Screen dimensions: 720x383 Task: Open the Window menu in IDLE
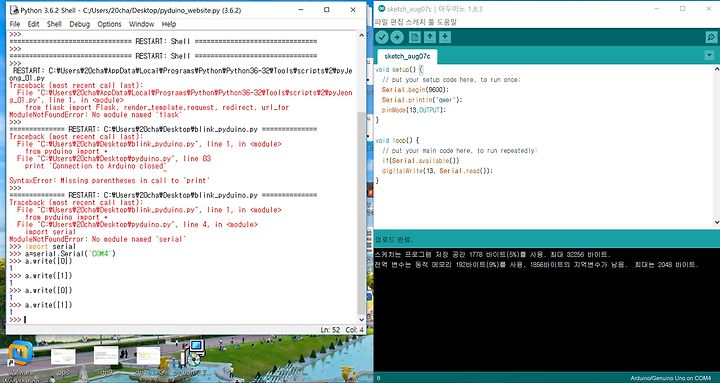(x=141, y=24)
